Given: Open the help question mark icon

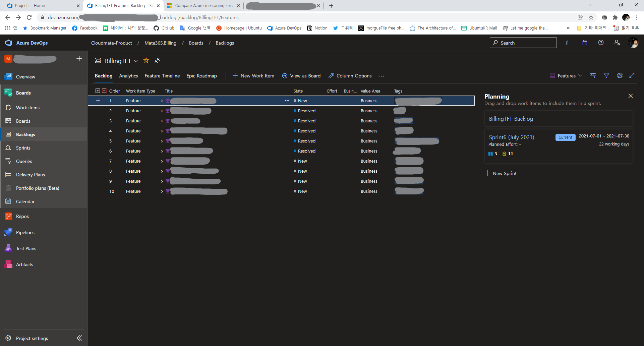Looking at the screenshot, I should pos(601,43).
